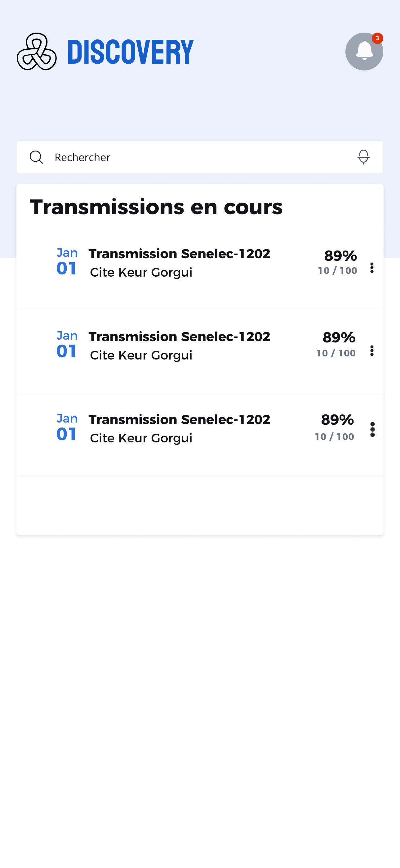Click the first entry's Jan 01 date
Screen dimensions: 400x868
pos(67,263)
